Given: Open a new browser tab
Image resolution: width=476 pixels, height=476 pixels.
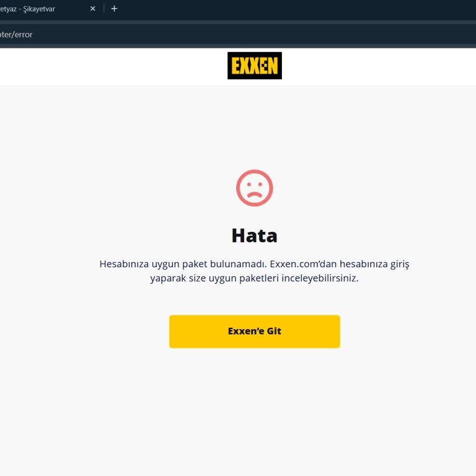Looking at the screenshot, I should pyautogui.click(x=114, y=9).
